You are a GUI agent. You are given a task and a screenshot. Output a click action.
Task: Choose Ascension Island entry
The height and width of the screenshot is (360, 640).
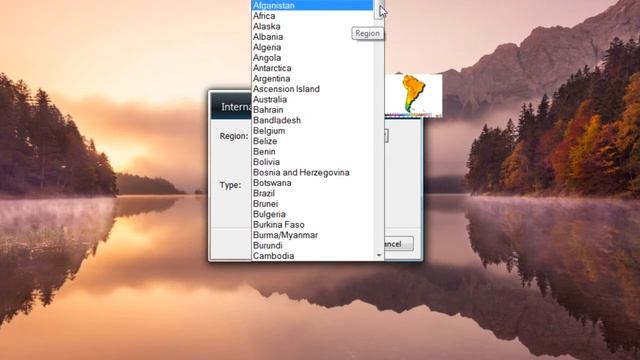(x=312, y=89)
